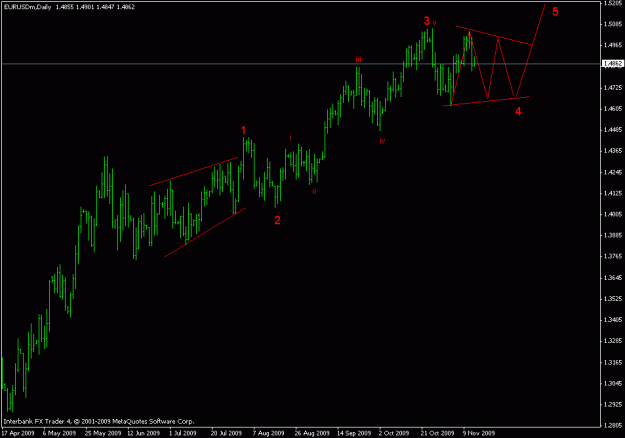Select the lower trendline of wave 1 channel
Viewport: 625px width, 438px height.
pyautogui.click(x=205, y=232)
